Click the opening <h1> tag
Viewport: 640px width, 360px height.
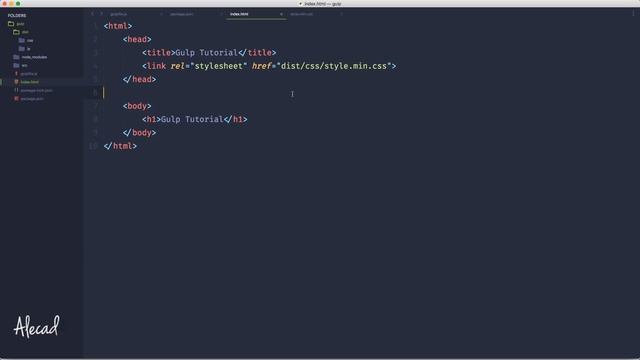151,119
